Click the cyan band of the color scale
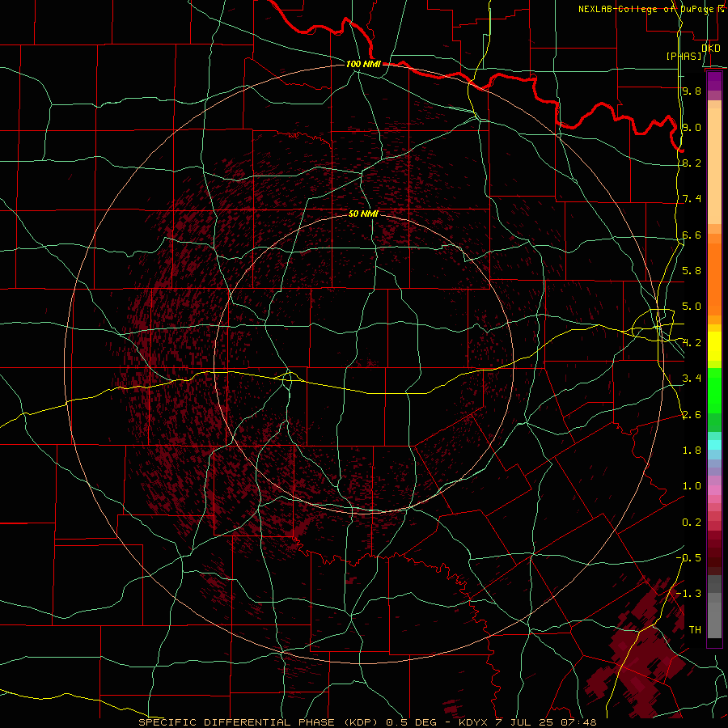Screen dimensions: 728x728 714,445
